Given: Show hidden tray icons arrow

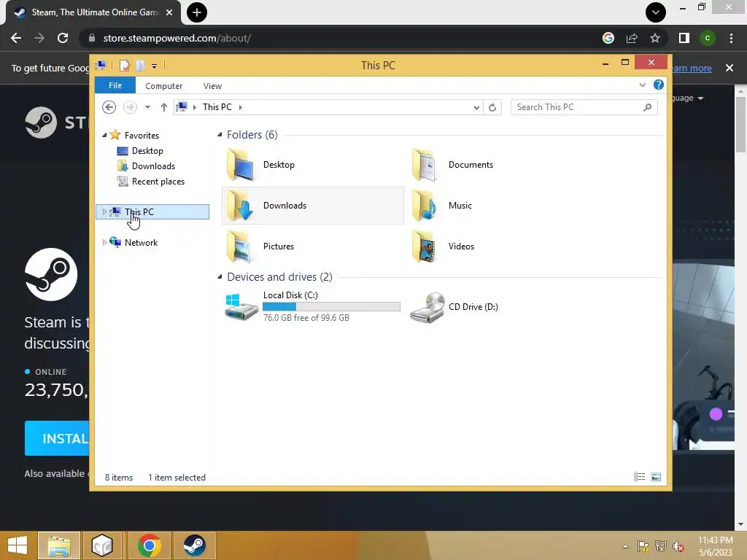Looking at the screenshot, I should [625, 546].
